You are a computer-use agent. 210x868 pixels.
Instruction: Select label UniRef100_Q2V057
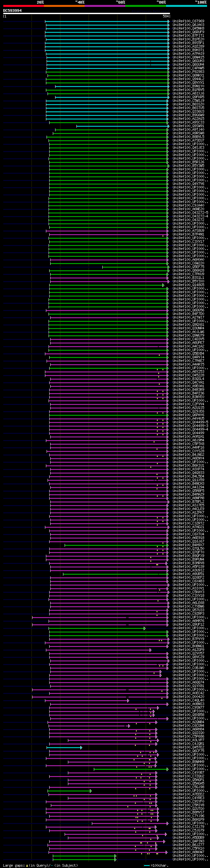188,653
